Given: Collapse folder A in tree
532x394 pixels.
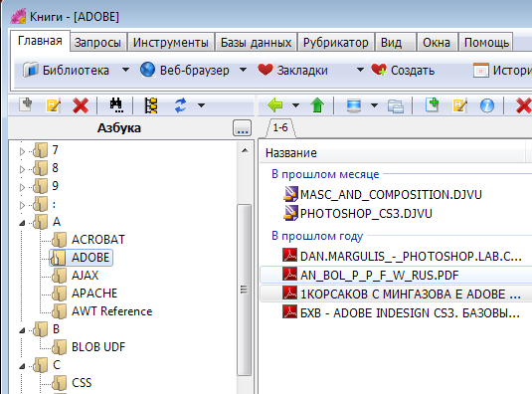Looking at the screenshot, I should [x=23, y=223].
